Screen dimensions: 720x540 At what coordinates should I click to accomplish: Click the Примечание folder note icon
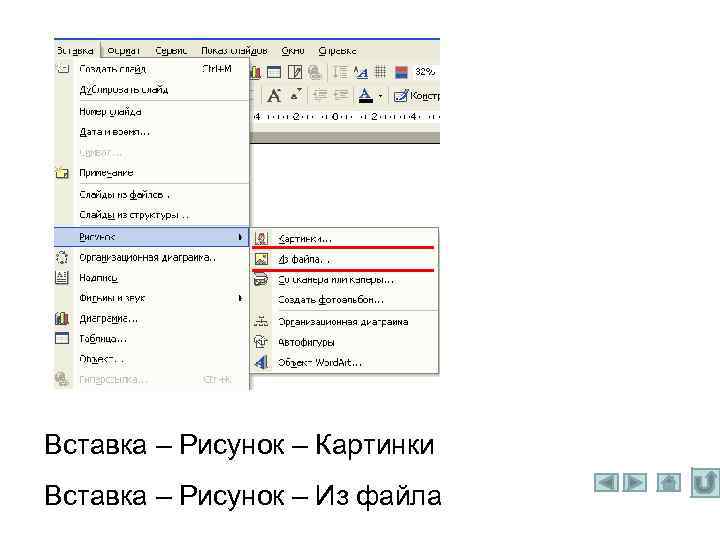(x=62, y=173)
